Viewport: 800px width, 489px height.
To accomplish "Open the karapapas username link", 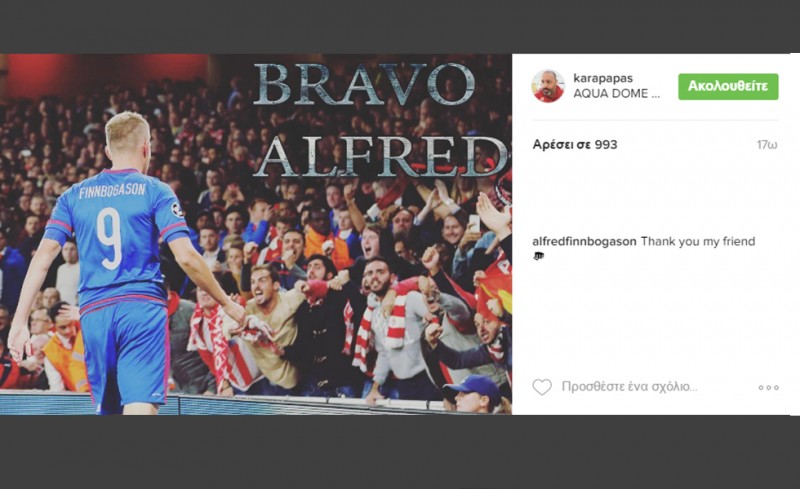I will [x=603, y=78].
